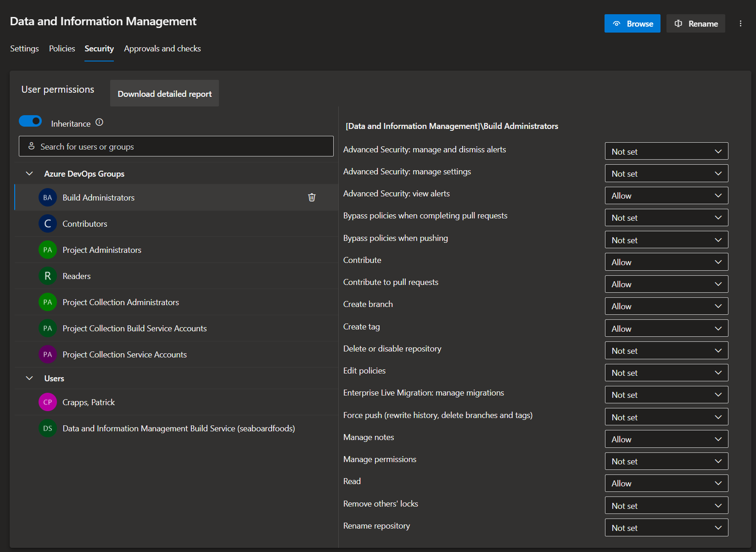Click the Rename button

coord(696,23)
